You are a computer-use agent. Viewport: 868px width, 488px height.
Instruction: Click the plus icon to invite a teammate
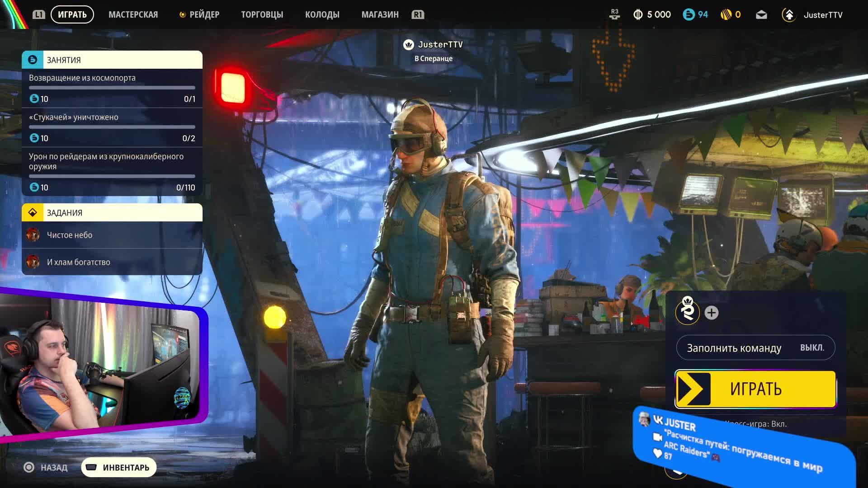pyautogui.click(x=712, y=312)
